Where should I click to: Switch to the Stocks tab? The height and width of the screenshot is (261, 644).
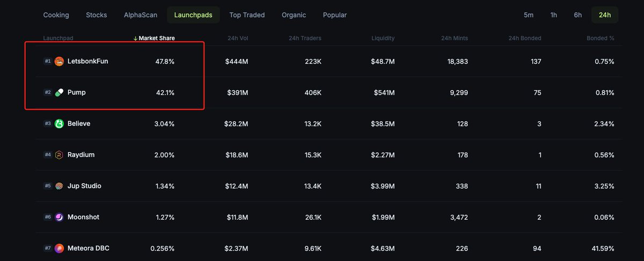point(97,15)
